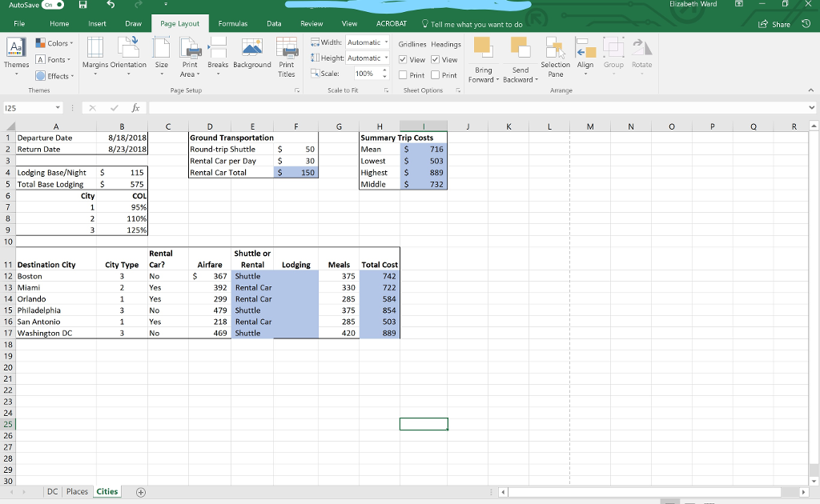Switch to the Formulas tab

233,23
